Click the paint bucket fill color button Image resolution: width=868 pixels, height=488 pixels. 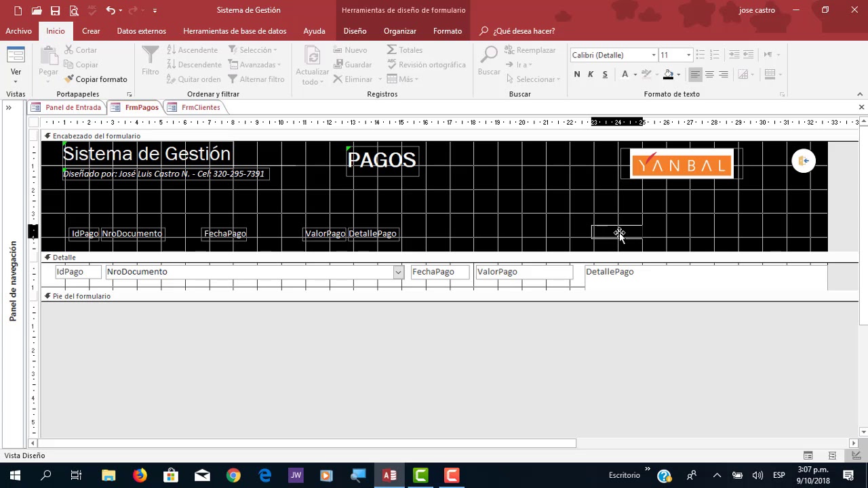(x=668, y=75)
